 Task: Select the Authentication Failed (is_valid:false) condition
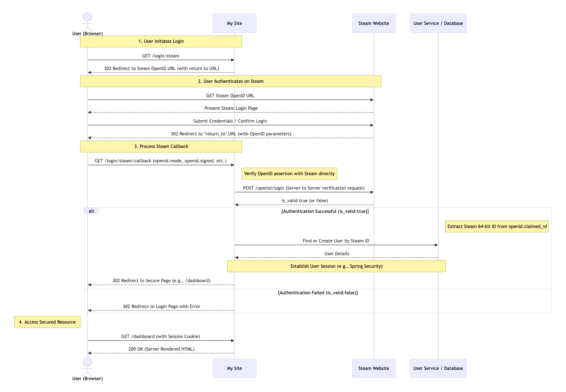point(318,292)
